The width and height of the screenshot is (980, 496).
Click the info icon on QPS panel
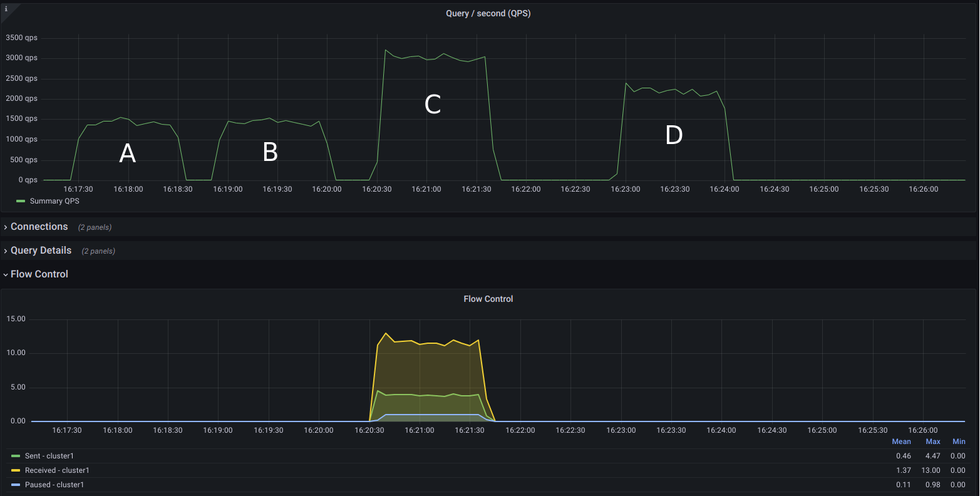tap(6, 9)
